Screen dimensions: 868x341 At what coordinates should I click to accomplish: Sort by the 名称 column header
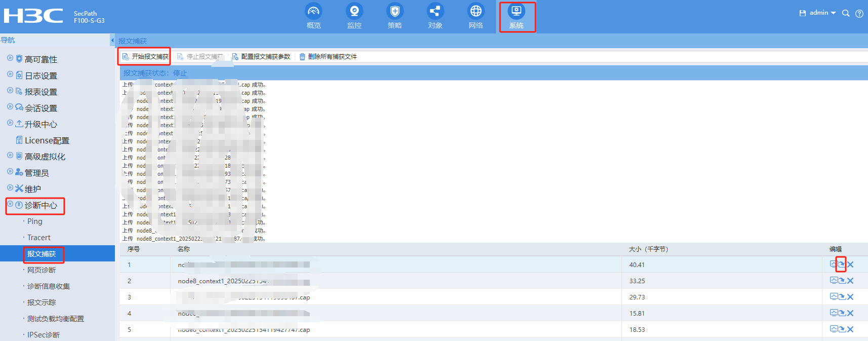tap(184, 249)
